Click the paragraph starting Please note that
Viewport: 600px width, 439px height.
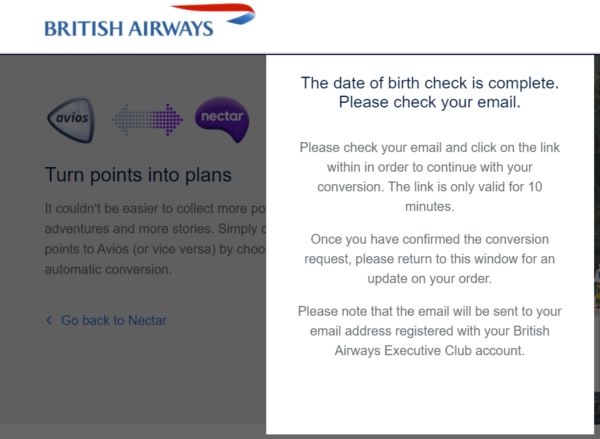pos(432,329)
